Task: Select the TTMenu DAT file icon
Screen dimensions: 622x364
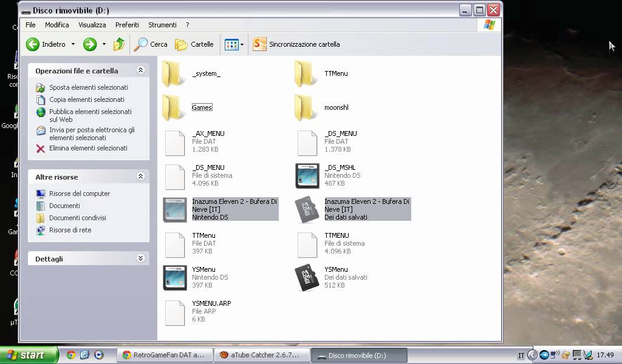Action: coord(175,244)
